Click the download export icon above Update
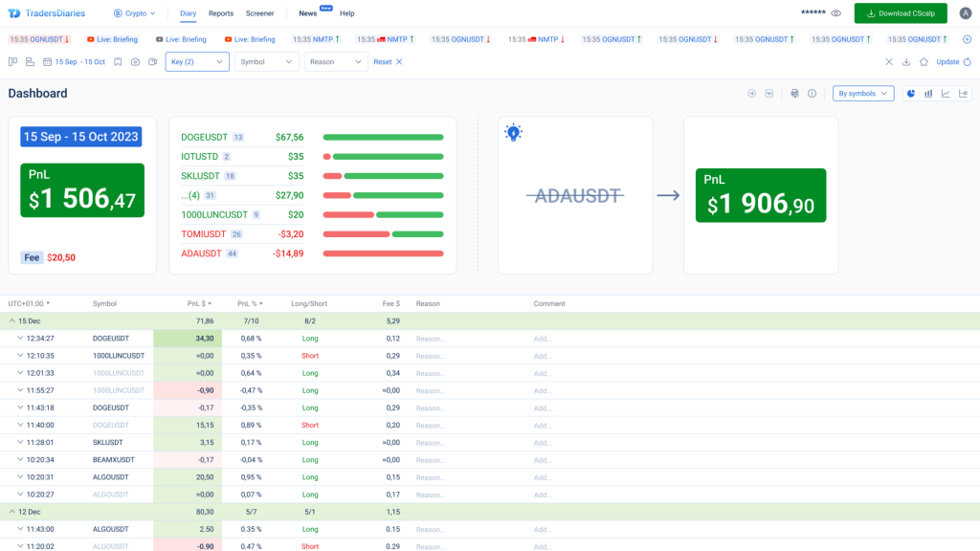Image resolution: width=980 pixels, height=551 pixels. (x=906, y=61)
